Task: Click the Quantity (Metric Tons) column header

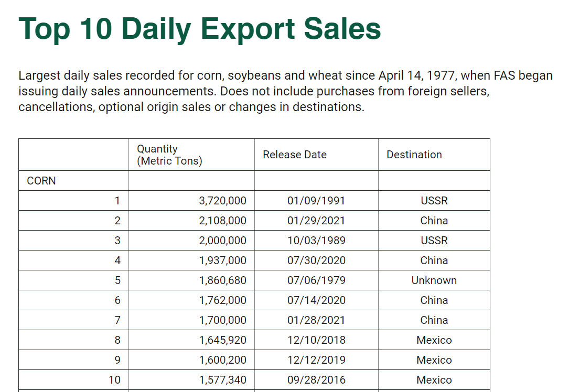Action: [169, 155]
